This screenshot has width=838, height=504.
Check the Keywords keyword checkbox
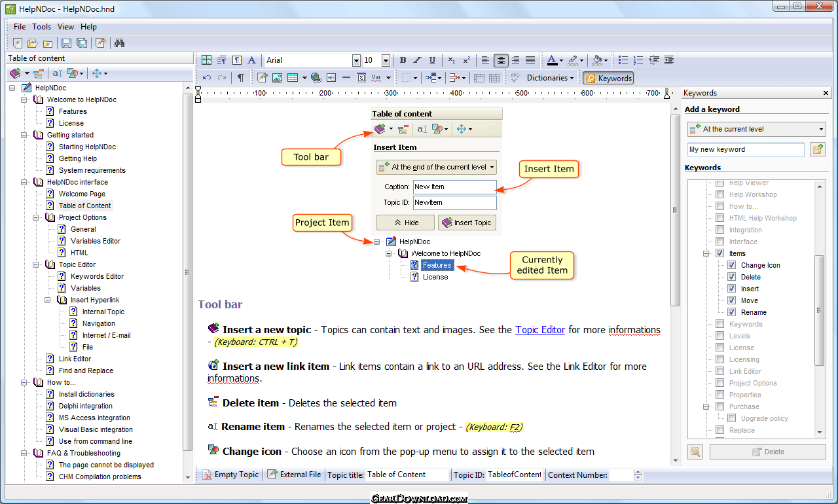tap(720, 324)
